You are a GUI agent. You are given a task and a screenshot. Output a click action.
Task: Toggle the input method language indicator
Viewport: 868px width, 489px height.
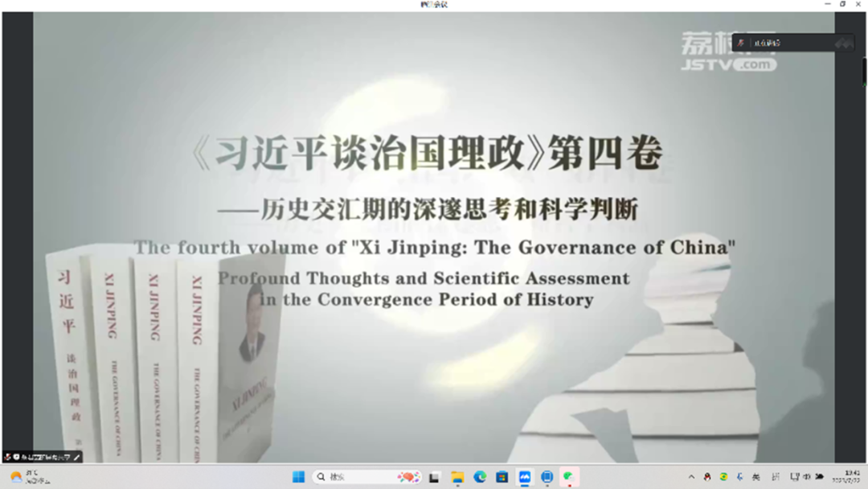[755, 477]
